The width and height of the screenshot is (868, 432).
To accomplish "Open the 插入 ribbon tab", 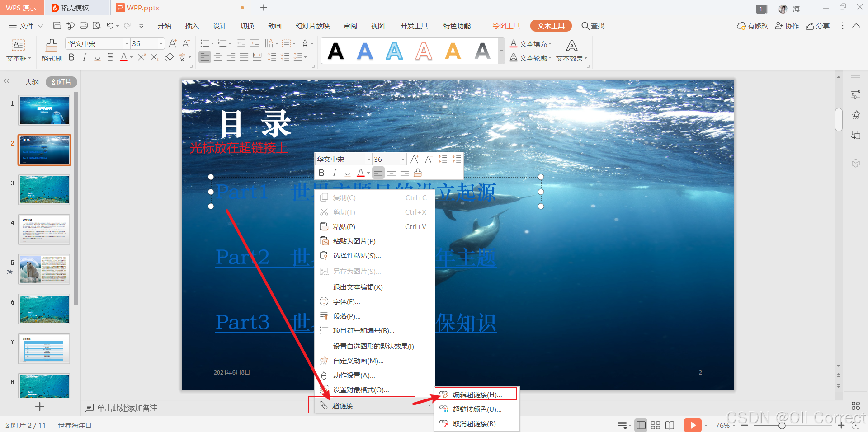I will tap(192, 26).
